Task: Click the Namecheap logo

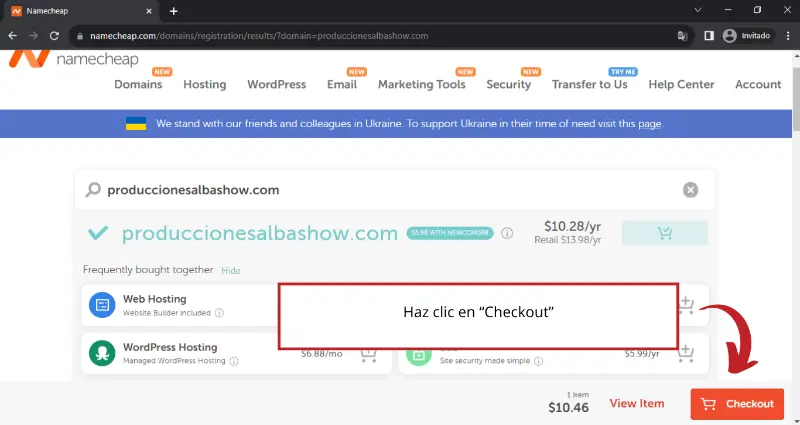Action: point(73,59)
